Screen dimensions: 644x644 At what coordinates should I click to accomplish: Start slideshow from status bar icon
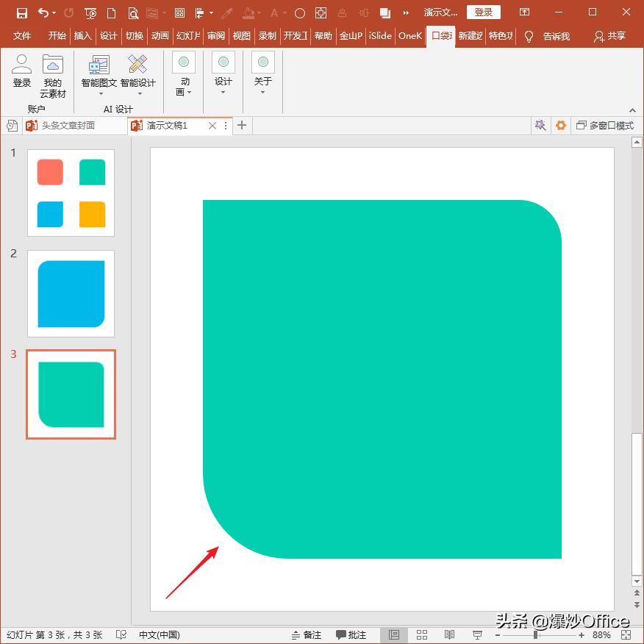point(477,634)
